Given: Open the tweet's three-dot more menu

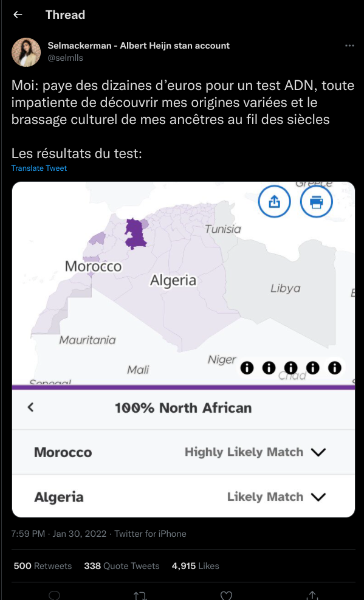Looking at the screenshot, I should 349,46.
